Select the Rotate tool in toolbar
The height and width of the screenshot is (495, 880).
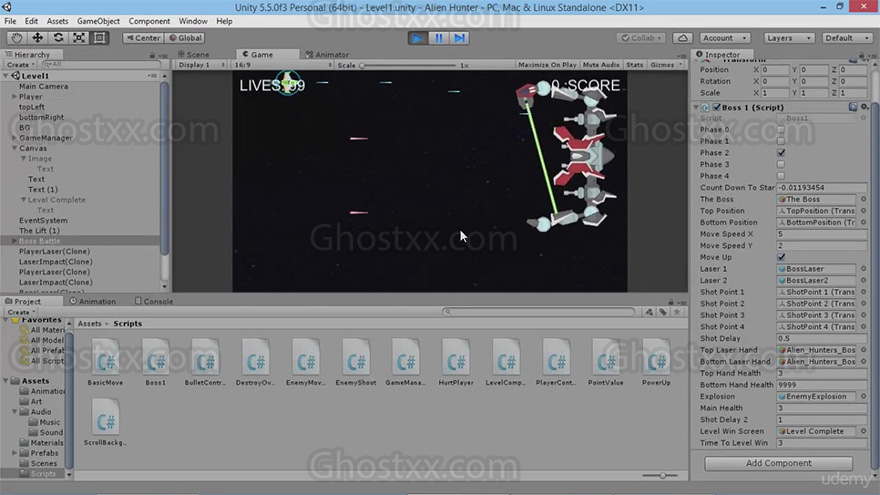coord(58,38)
